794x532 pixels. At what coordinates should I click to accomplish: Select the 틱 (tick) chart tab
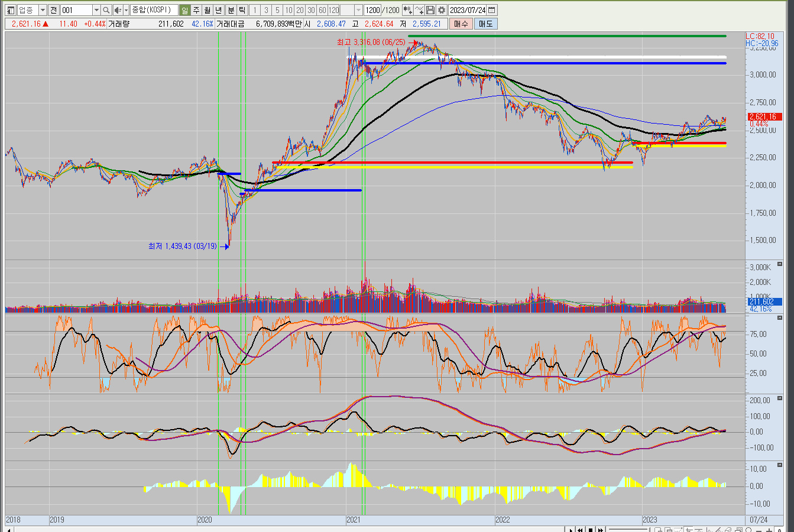point(242,10)
